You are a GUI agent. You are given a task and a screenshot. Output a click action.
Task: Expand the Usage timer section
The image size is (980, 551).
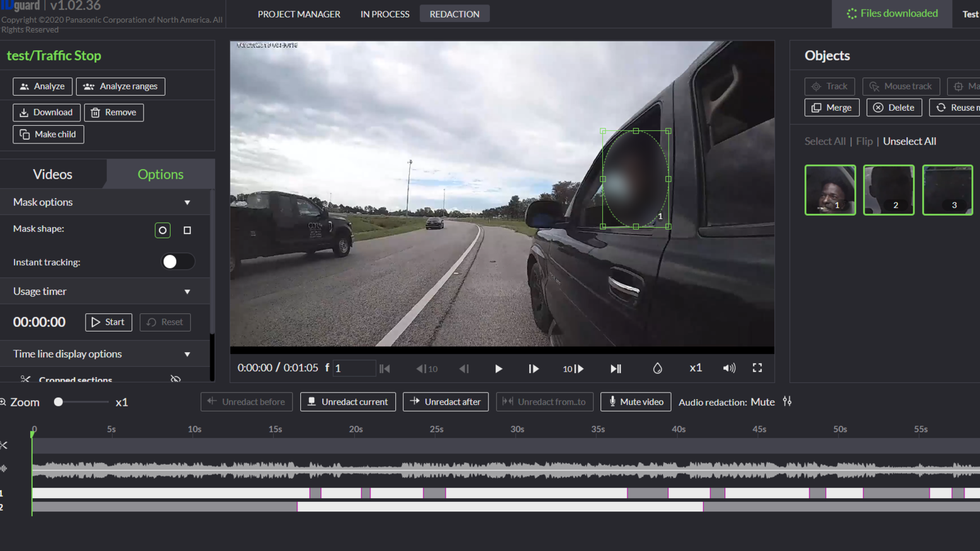point(187,291)
